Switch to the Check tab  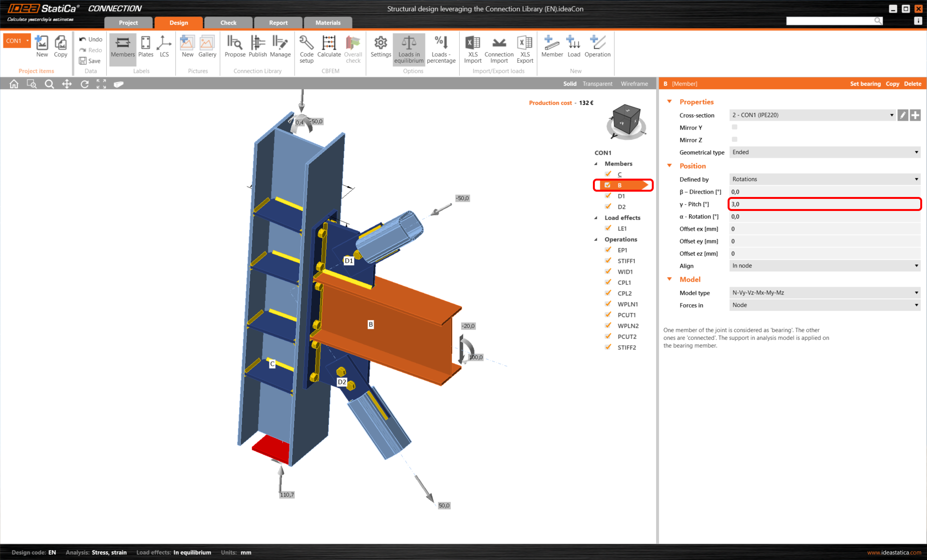(228, 22)
